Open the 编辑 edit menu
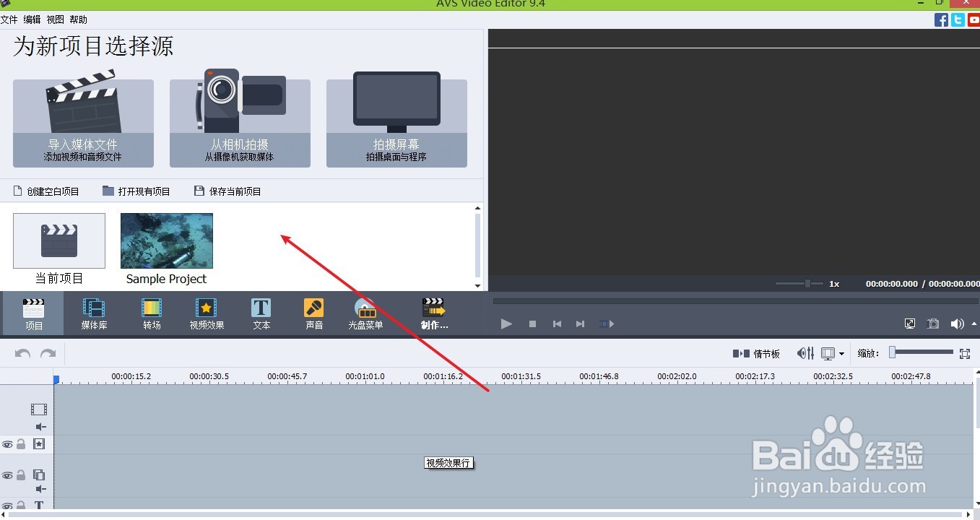This screenshot has width=980, height=520. click(x=32, y=20)
